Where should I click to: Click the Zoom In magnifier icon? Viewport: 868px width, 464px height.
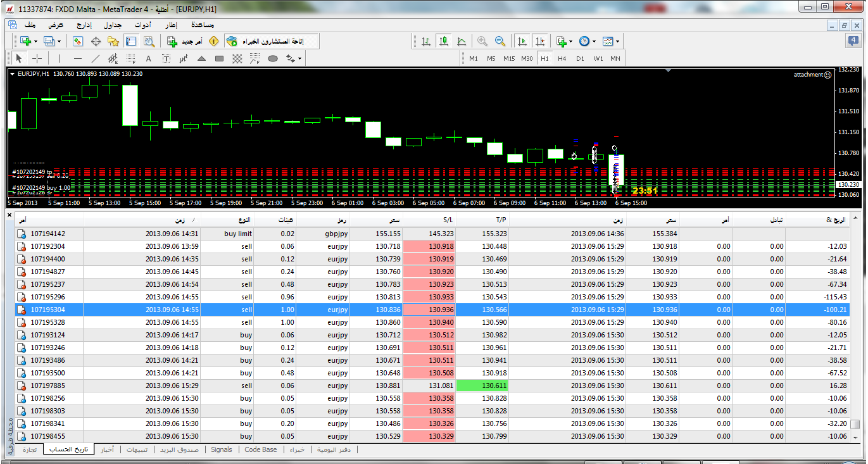pos(482,41)
